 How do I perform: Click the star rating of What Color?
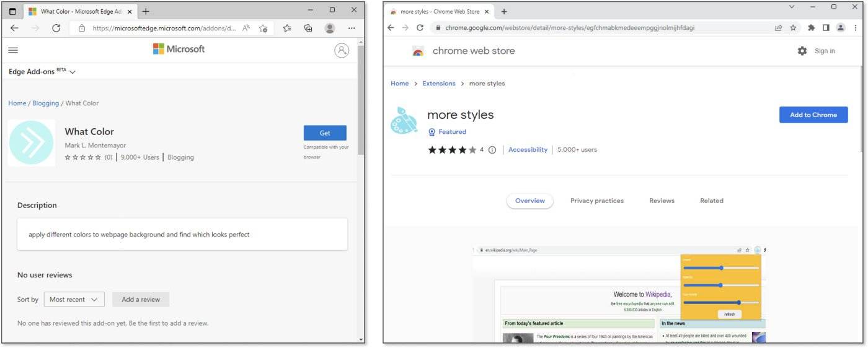tap(83, 157)
